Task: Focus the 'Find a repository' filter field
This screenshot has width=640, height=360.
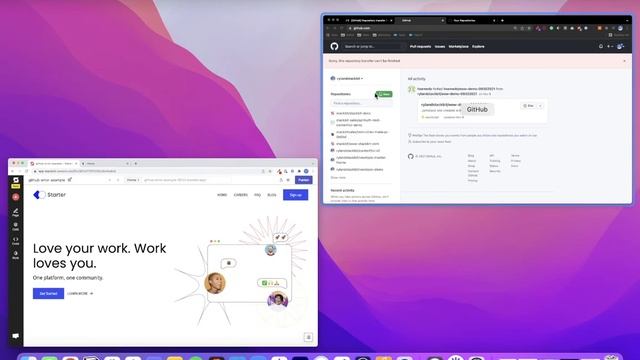Action: (x=361, y=103)
